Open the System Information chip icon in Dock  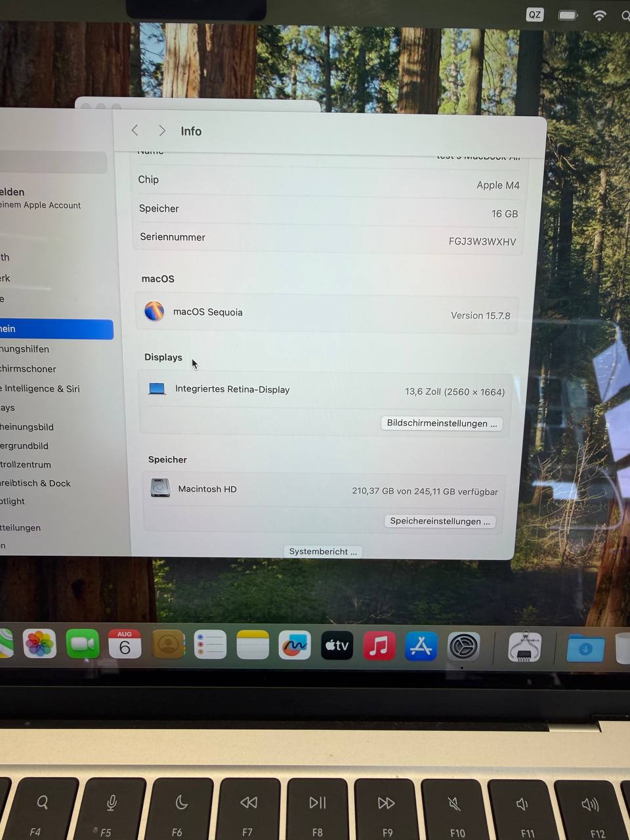524,647
